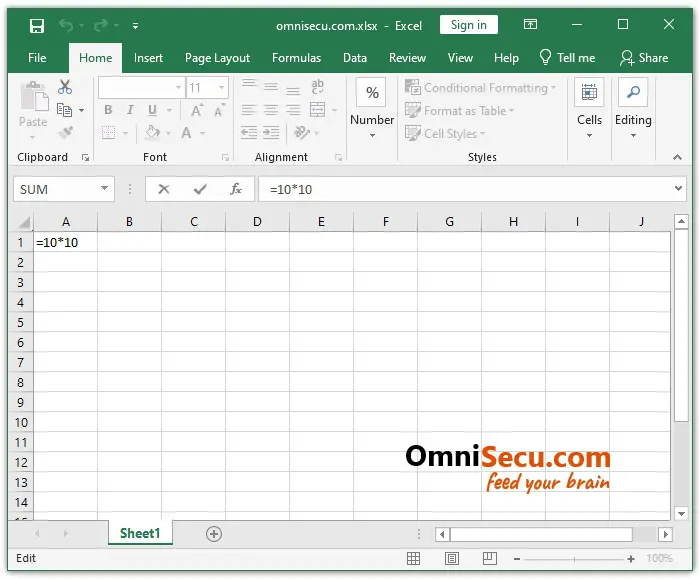This screenshot has height=579, width=699.
Task: Expand the Name Box dropdown showing SUM
Action: (x=105, y=189)
